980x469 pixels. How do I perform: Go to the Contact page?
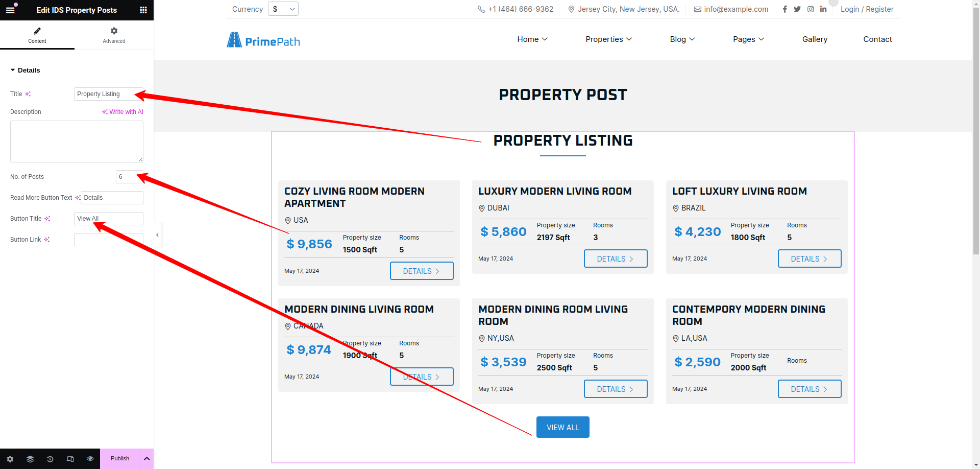(877, 39)
